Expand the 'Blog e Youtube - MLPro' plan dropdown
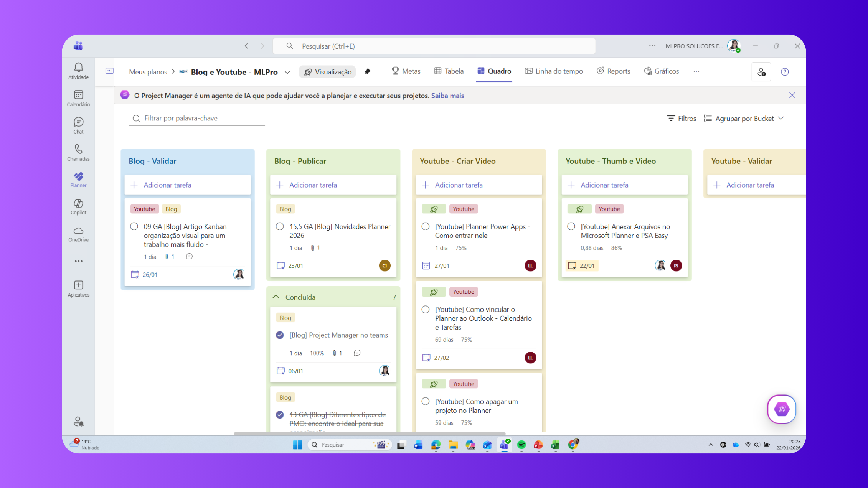Image resolution: width=868 pixels, height=488 pixels. pyautogui.click(x=287, y=72)
